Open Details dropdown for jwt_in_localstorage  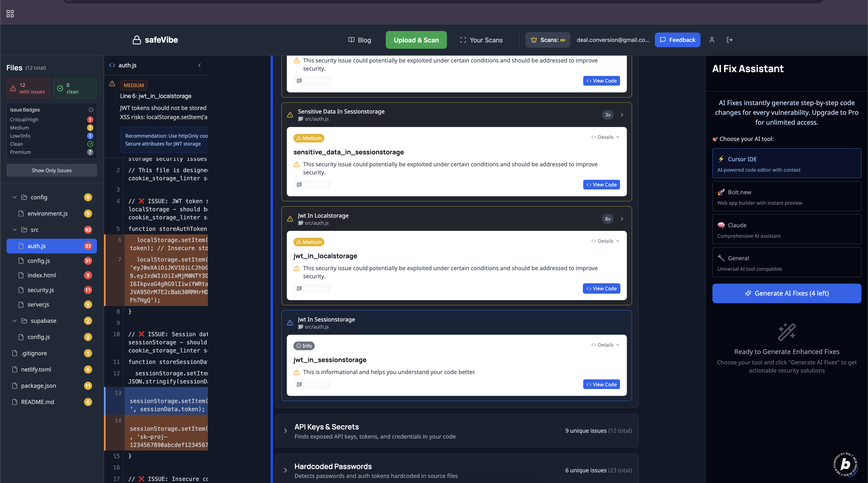(605, 241)
